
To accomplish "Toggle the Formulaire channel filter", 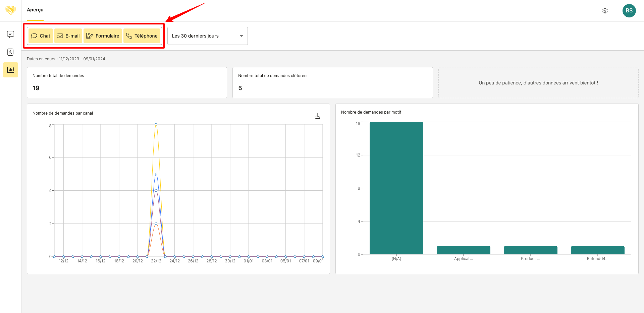I will pyautogui.click(x=103, y=36).
